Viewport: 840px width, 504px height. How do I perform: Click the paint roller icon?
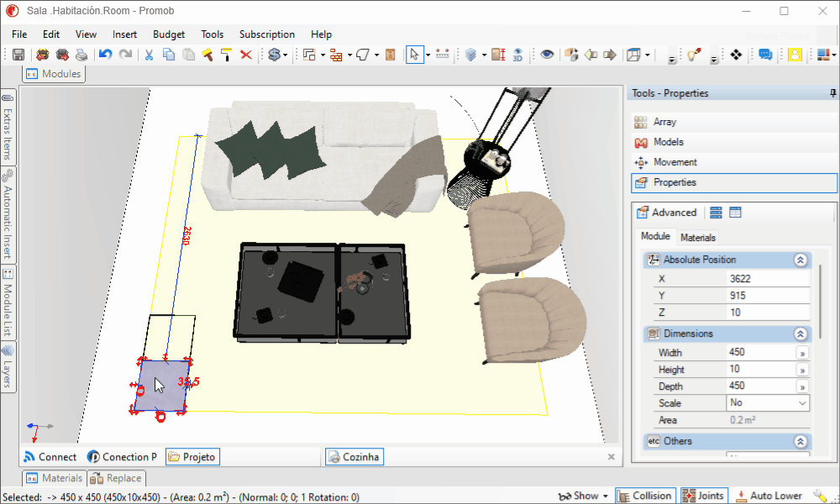coord(226,55)
